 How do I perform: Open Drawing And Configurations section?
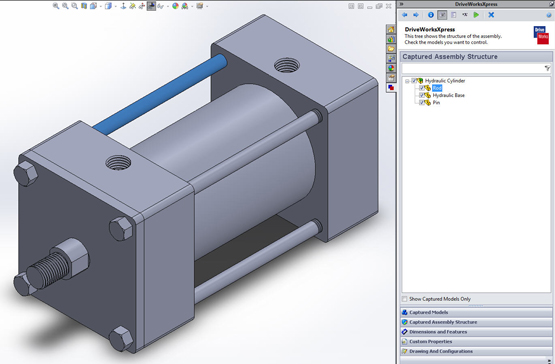(x=476, y=351)
